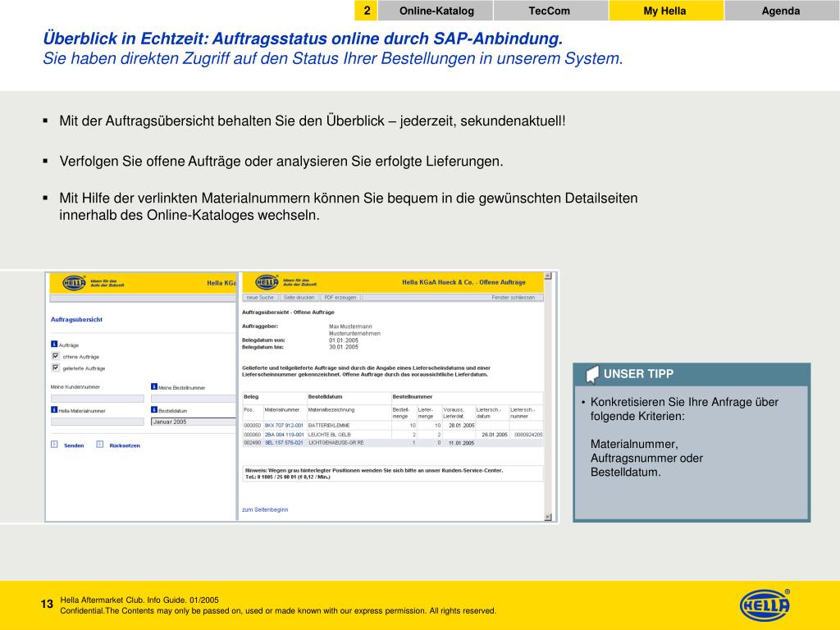Select the My Hella tab
The width and height of the screenshot is (840, 630).
coord(664,11)
